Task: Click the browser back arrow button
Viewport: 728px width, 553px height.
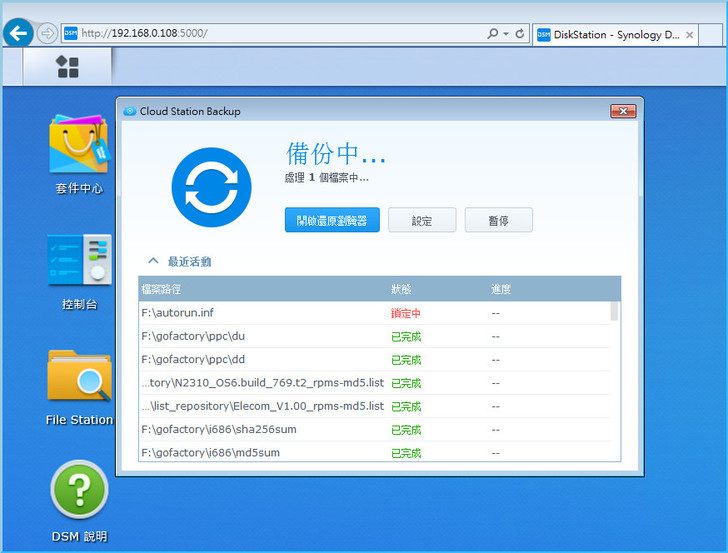Action: 17,33
